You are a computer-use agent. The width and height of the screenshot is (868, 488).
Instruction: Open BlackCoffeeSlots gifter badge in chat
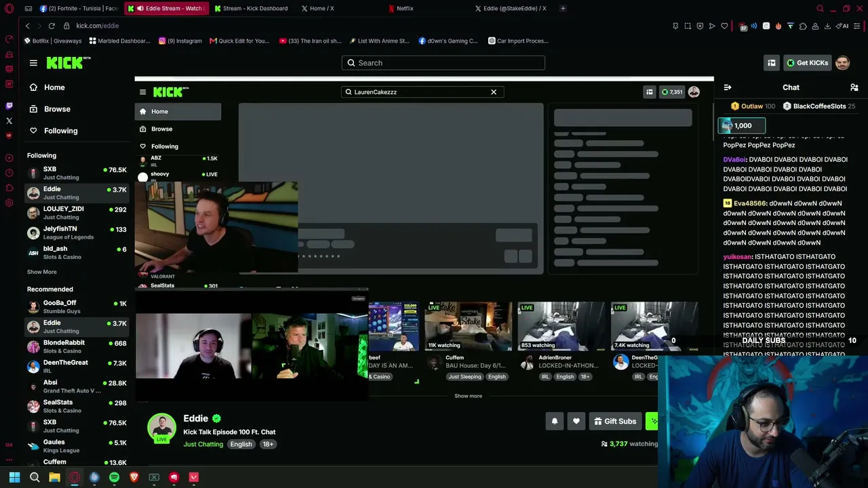818,106
